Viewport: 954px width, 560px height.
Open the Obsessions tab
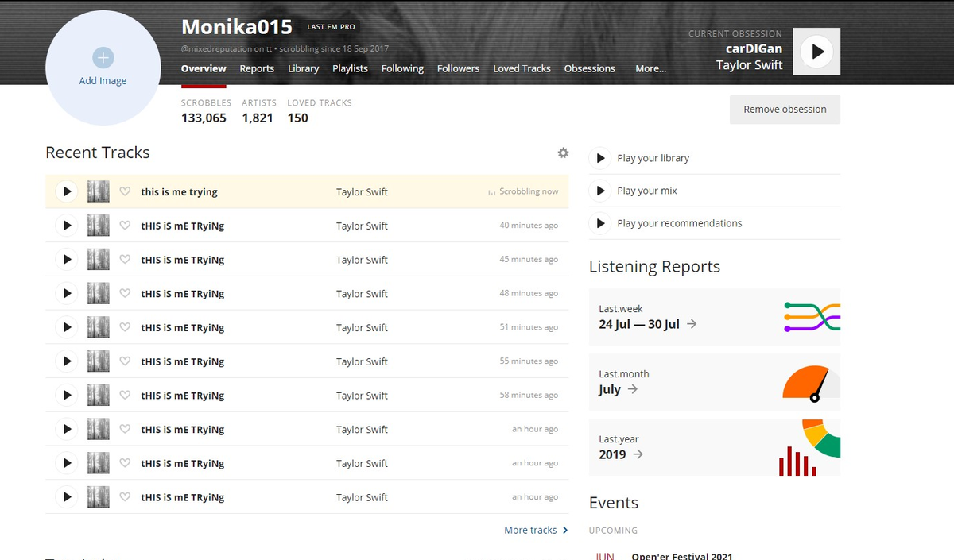pyautogui.click(x=589, y=68)
